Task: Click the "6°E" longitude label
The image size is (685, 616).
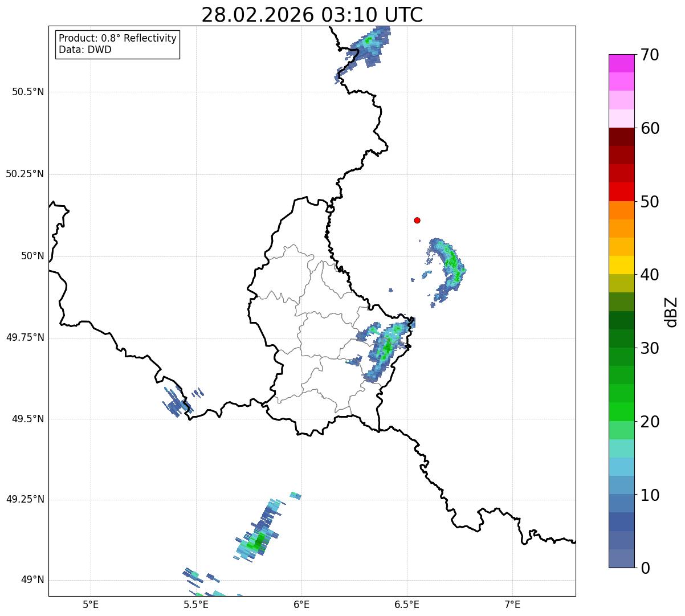Action: [301, 604]
